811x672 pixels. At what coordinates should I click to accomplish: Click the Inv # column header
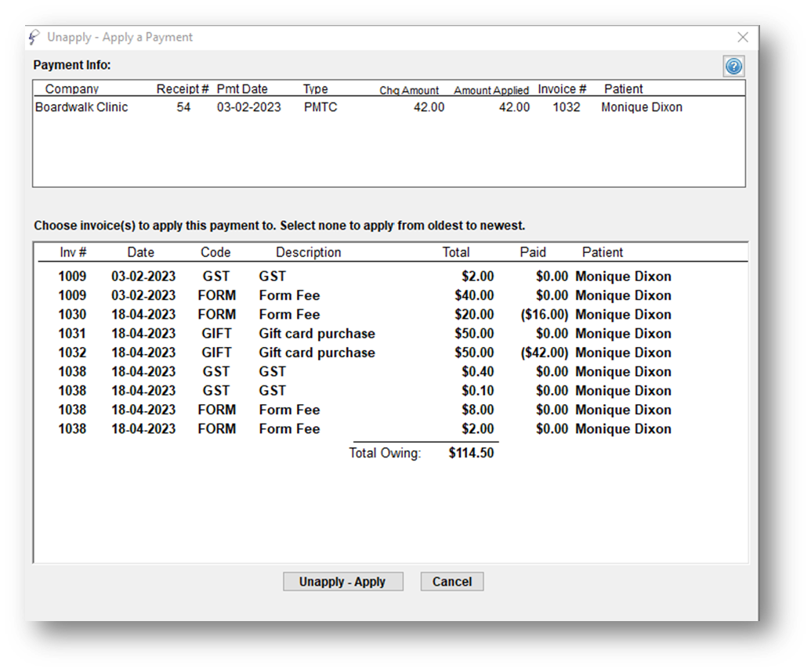pos(73,252)
